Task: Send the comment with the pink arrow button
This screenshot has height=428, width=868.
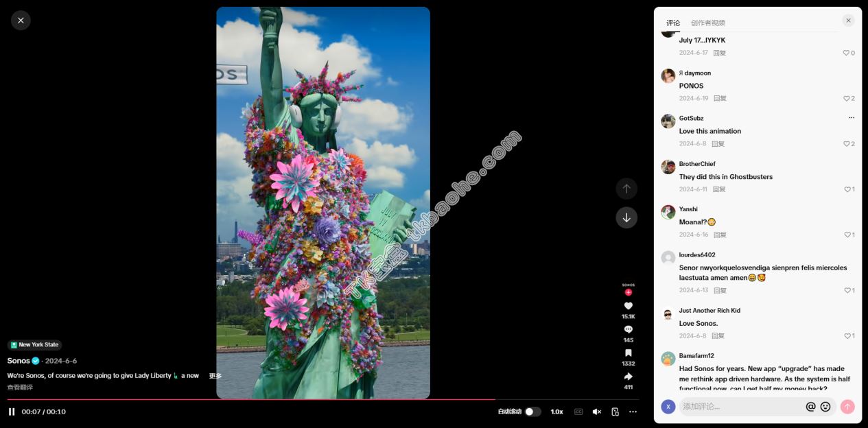Action: (x=847, y=407)
